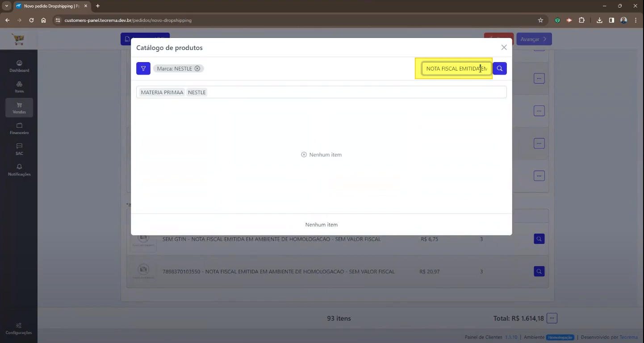
Task: Click the 93 itens summary text
Action: tap(339, 318)
